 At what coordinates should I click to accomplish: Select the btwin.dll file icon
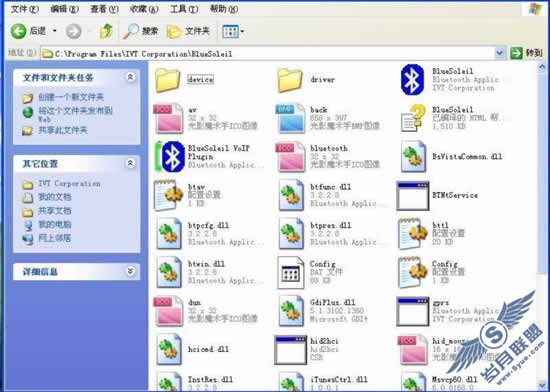pos(169,272)
